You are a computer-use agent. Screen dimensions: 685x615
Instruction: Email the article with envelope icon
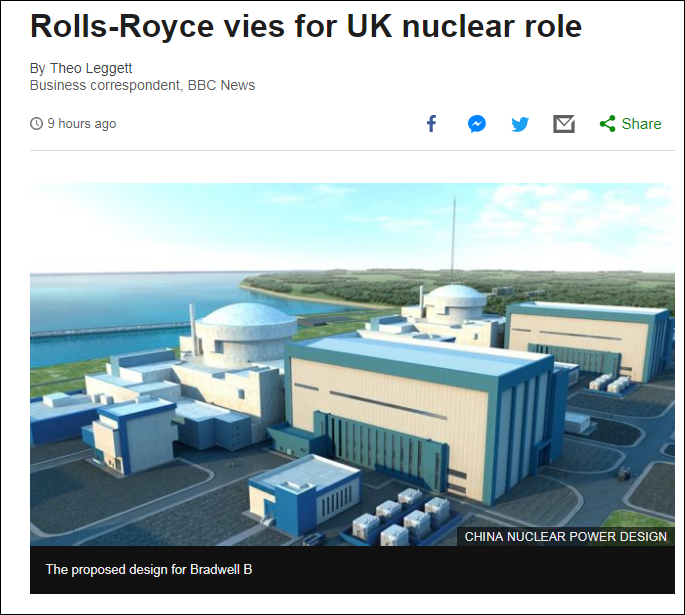(564, 124)
